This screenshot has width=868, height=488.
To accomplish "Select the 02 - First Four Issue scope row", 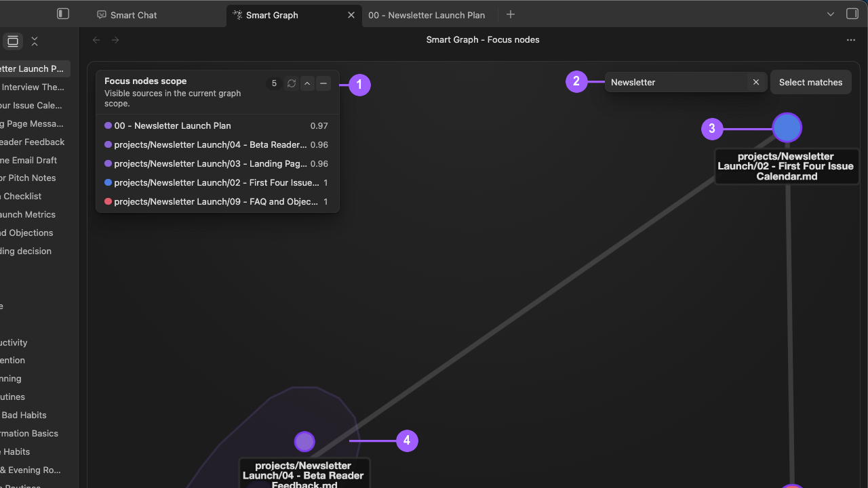I will pos(217,182).
